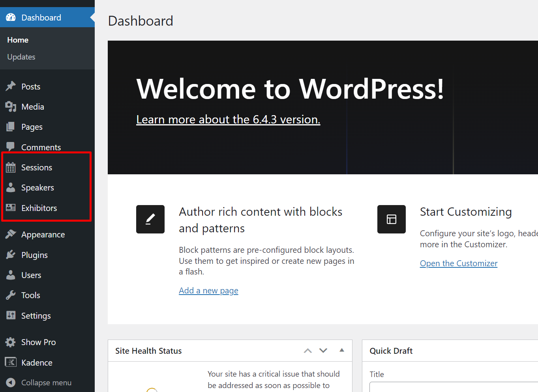Image resolution: width=538 pixels, height=392 pixels.
Task: Click the Media library icon
Action: click(x=11, y=106)
